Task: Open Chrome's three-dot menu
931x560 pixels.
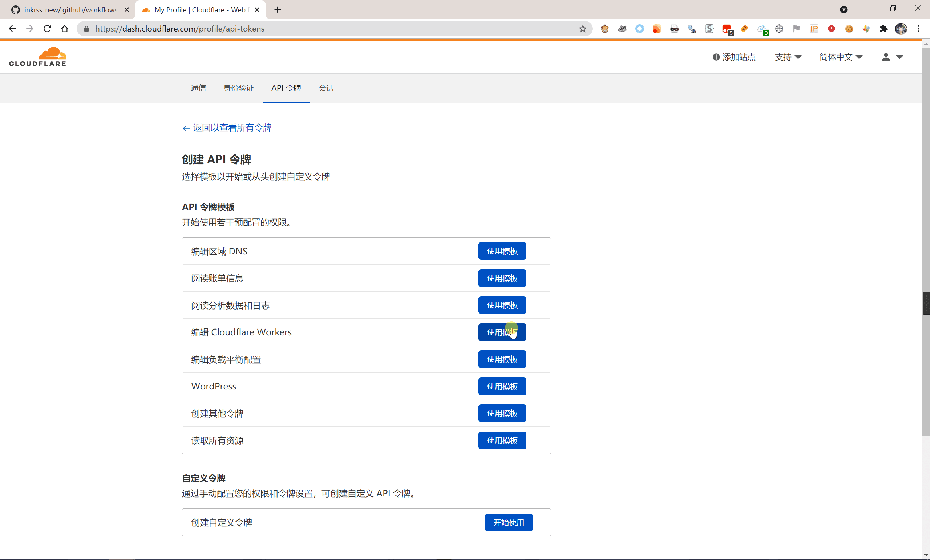Action: (919, 29)
